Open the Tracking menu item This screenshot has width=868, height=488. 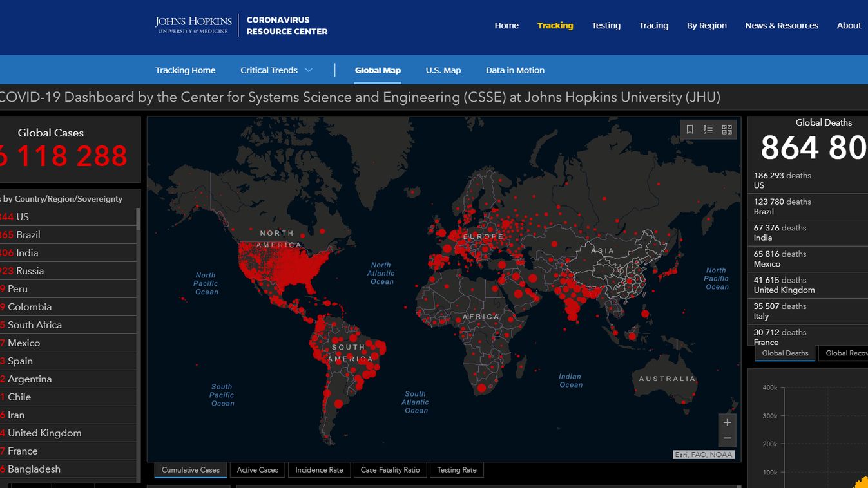555,26
